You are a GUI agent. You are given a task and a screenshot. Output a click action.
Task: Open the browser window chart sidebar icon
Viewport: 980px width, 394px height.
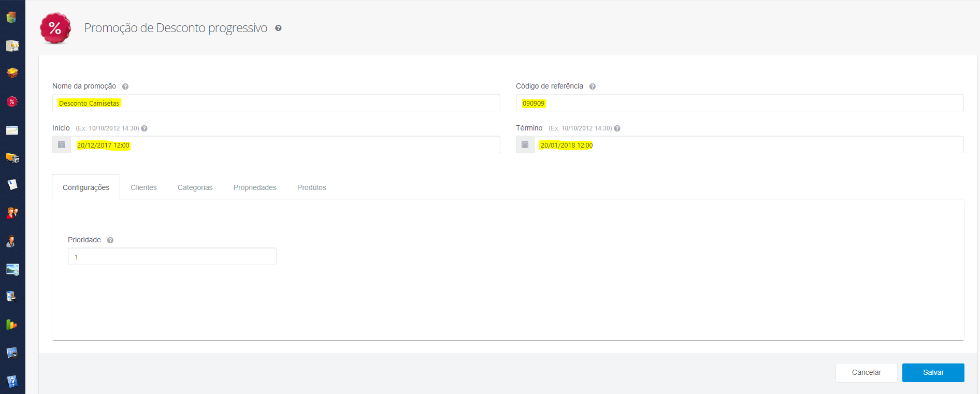(x=12, y=130)
